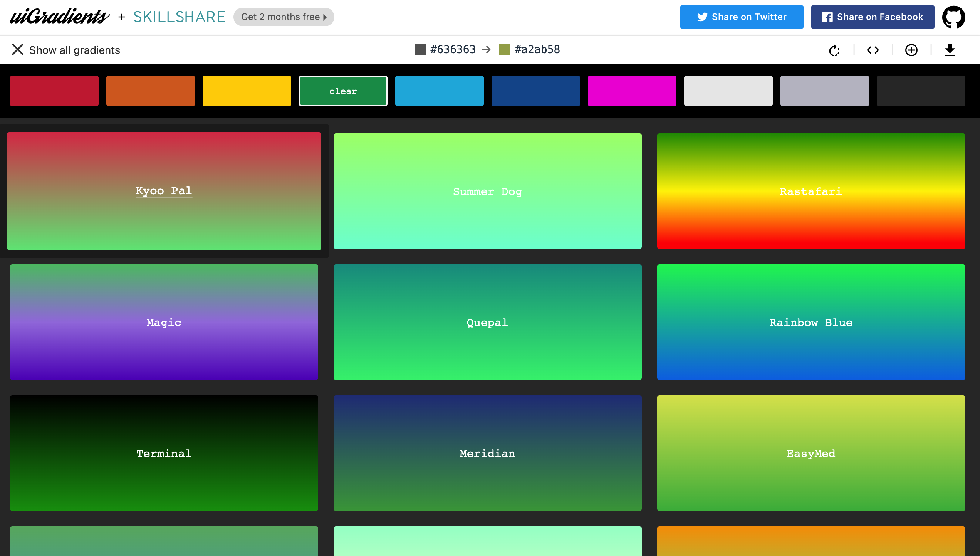Open the SKILLSHARE link

click(x=179, y=17)
